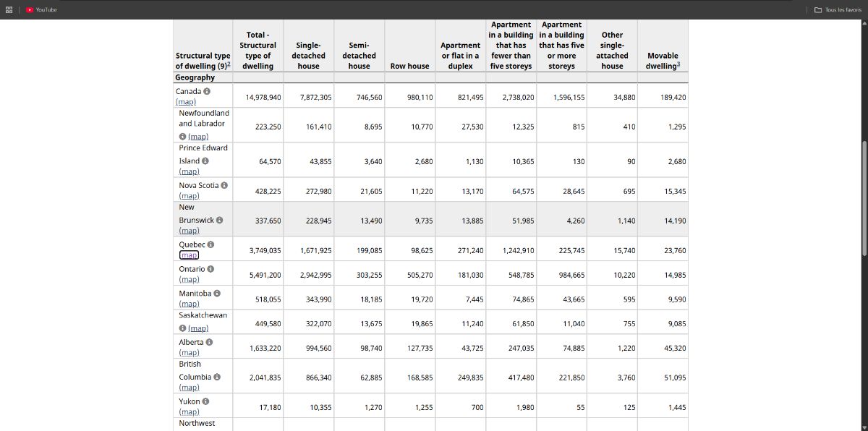868x431 pixels.
Task: Click the info icon next to Quebec
Action: [210, 244]
